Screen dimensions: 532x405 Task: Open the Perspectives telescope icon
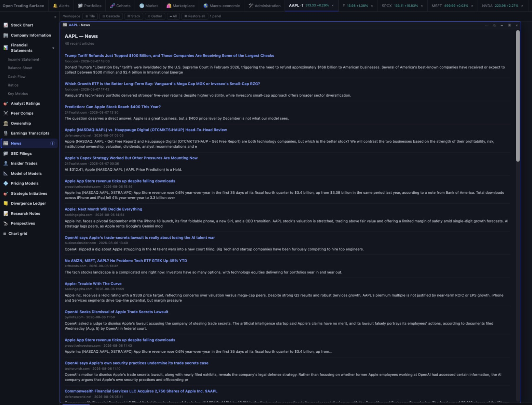[x=5, y=224]
